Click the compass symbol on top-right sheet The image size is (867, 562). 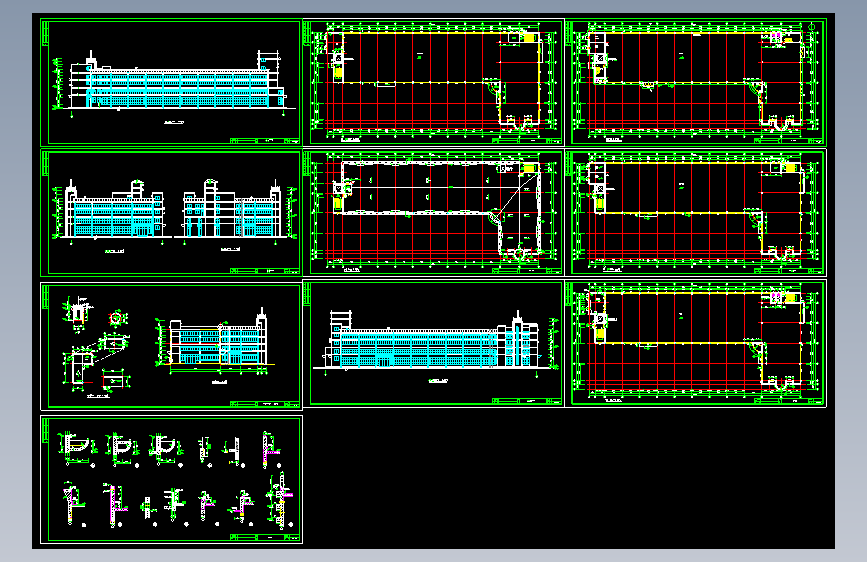(x=812, y=26)
